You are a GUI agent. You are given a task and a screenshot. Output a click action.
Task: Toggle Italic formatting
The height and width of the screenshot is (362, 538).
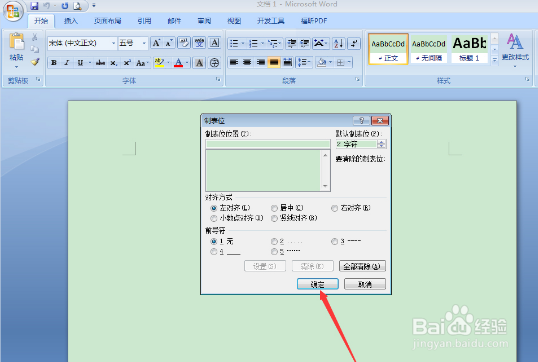(x=67, y=63)
